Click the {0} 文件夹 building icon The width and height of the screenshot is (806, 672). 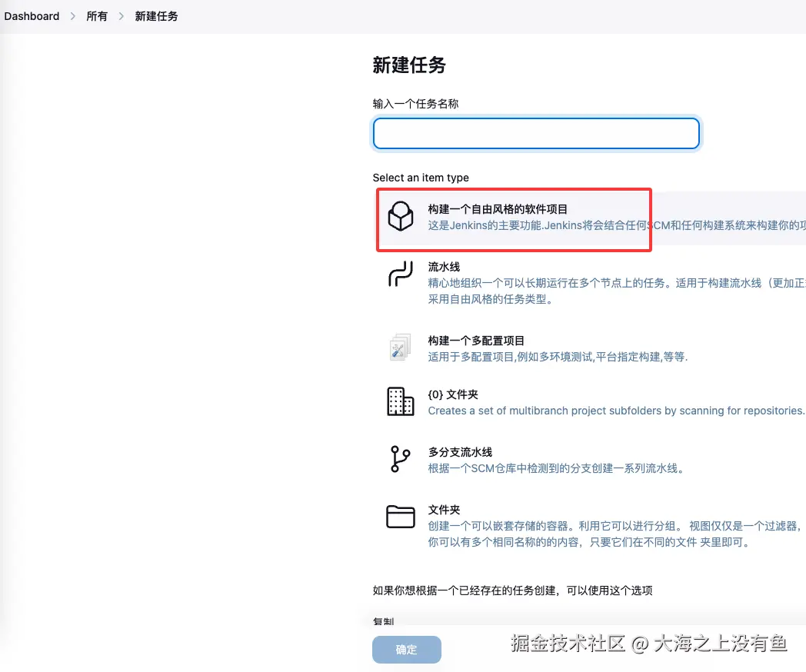401,401
